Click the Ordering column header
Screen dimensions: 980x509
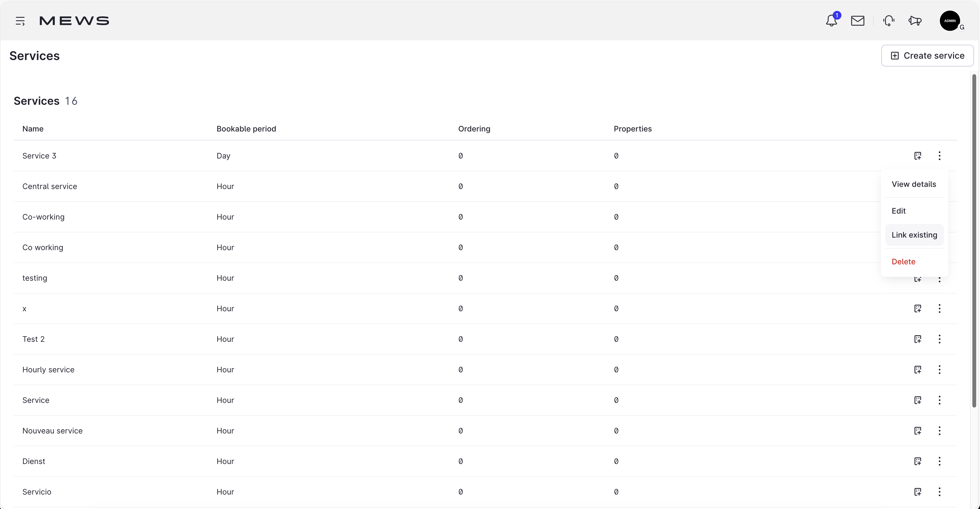[474, 129]
